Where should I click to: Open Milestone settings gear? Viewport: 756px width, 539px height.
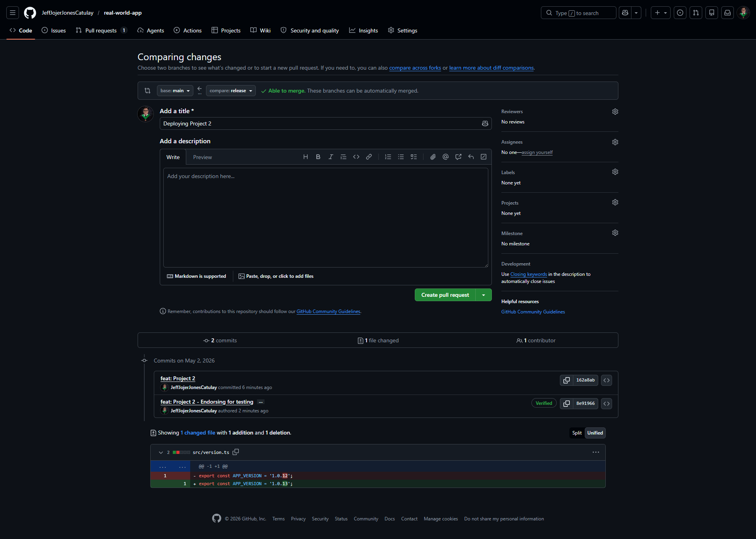pyautogui.click(x=615, y=233)
